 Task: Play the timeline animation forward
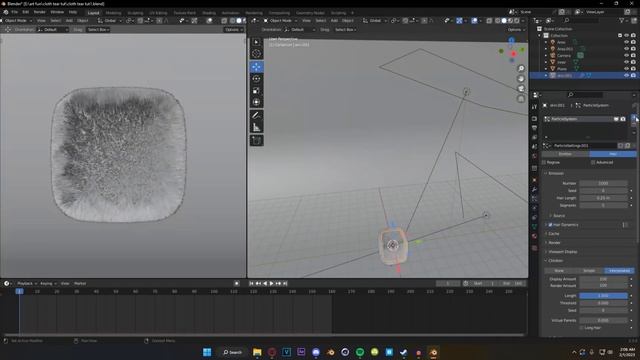tap(271, 283)
